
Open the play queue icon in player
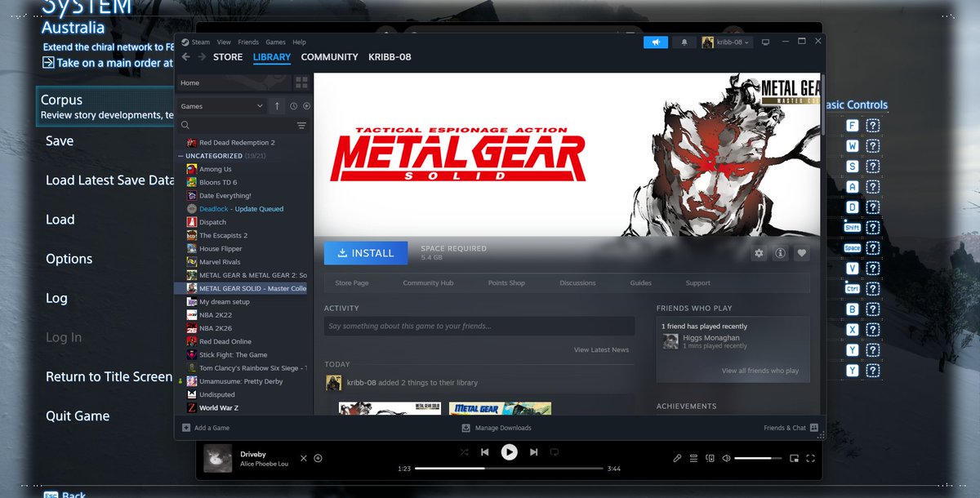[x=693, y=458]
